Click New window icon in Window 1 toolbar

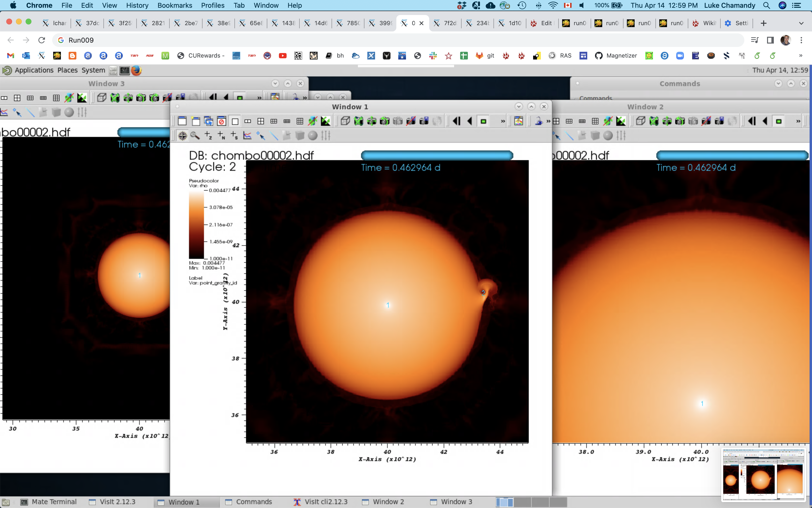pyautogui.click(x=196, y=121)
